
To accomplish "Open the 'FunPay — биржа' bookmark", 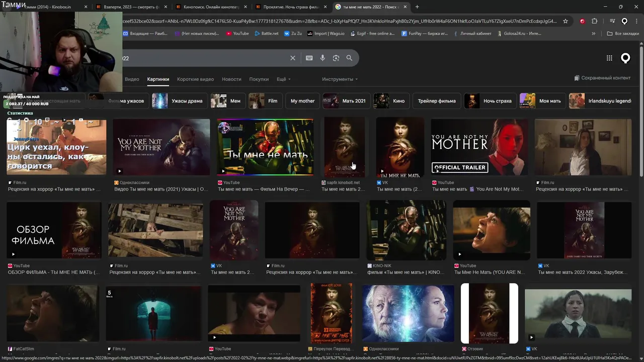I will 425,34.
